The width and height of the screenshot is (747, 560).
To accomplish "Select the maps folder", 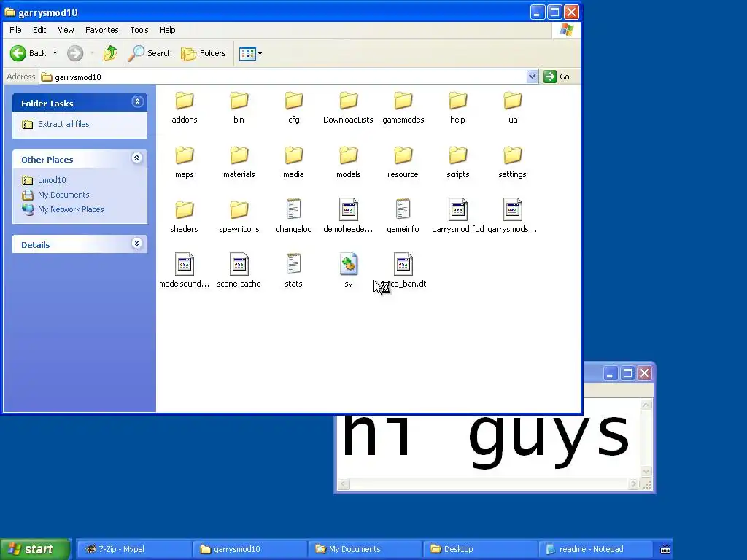I will click(185, 163).
